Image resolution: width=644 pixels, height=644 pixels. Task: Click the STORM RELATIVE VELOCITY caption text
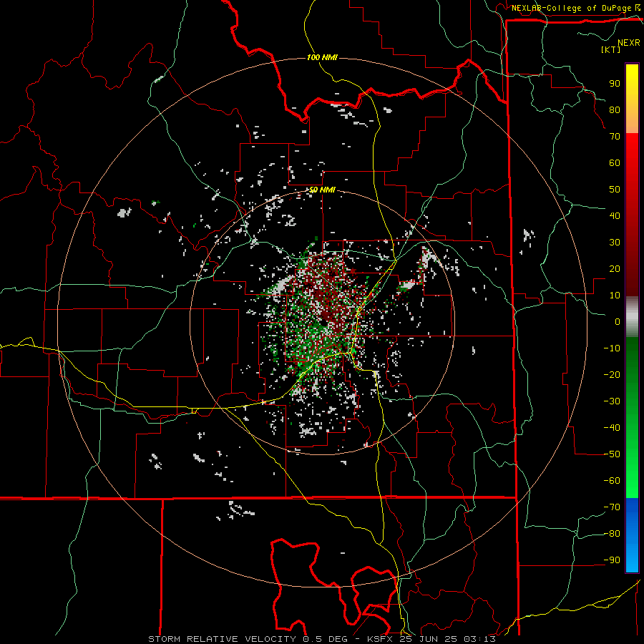pyautogui.click(x=222, y=639)
